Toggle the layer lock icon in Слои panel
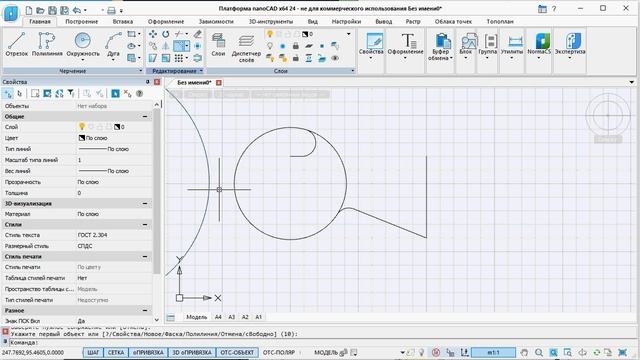 (296, 46)
